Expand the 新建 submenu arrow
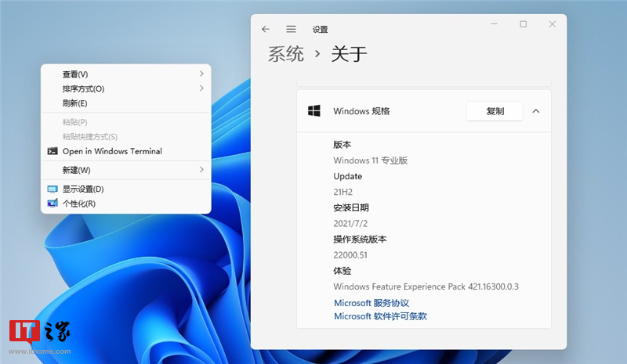627x364 pixels. pyautogui.click(x=201, y=170)
